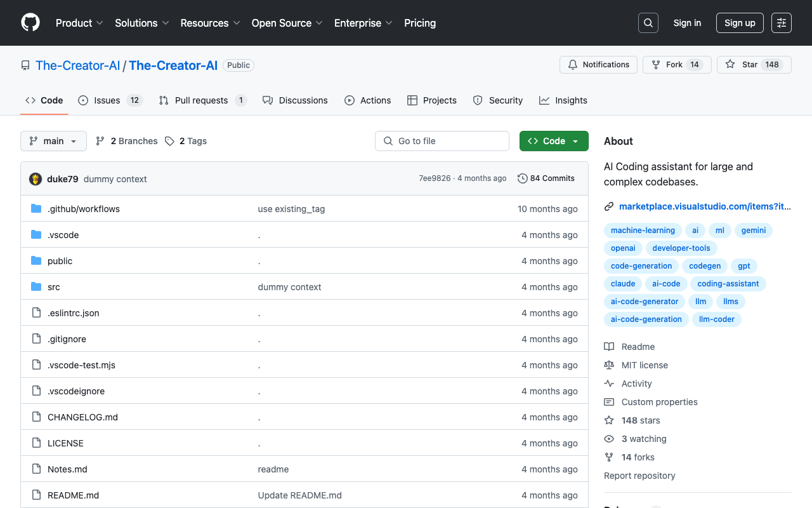
Task: Open the marketplace.visualstudio.com link
Action: [x=705, y=206]
